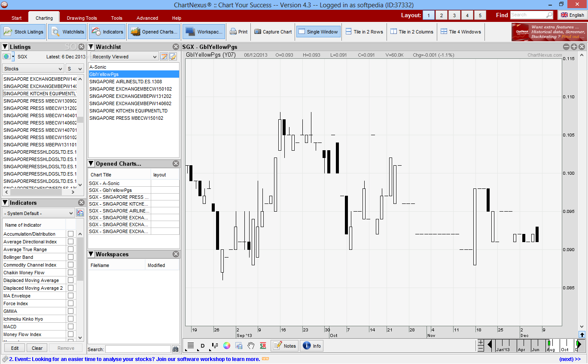Click the indicator template icon beside System Default
The image size is (588, 364).
point(80,213)
